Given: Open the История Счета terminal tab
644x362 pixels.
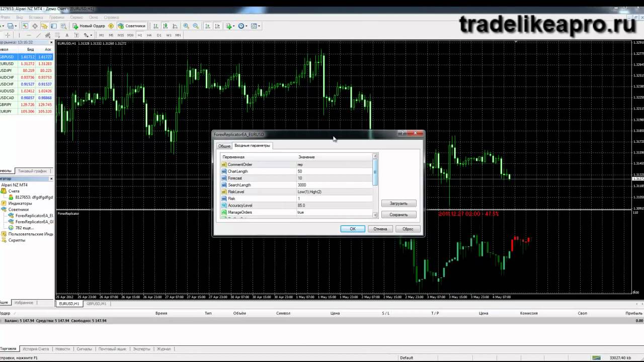Looking at the screenshot, I should (x=36, y=349).
